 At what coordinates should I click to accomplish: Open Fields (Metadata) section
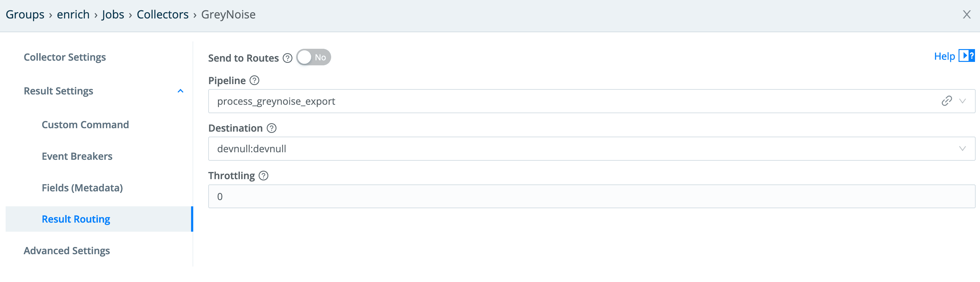[x=82, y=188]
